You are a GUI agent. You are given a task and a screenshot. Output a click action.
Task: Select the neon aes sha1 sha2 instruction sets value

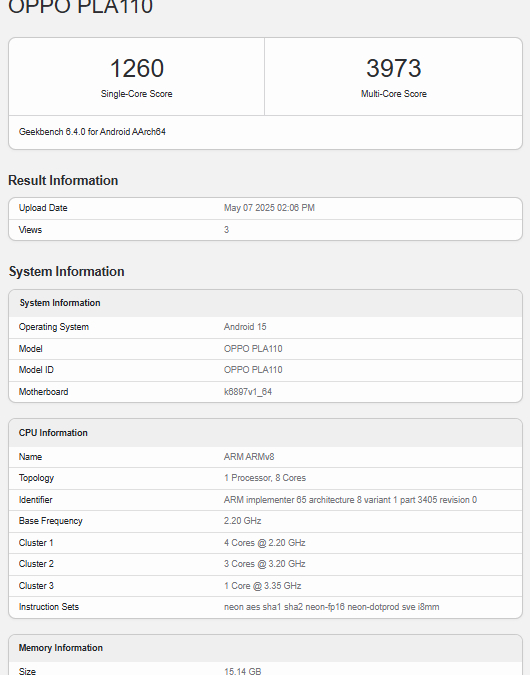pyautogui.click(x=332, y=607)
